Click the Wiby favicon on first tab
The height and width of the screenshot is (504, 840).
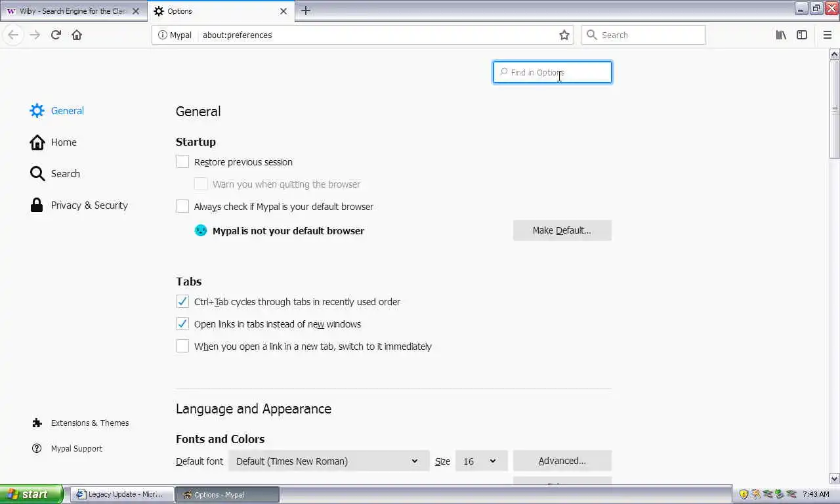tap(11, 11)
